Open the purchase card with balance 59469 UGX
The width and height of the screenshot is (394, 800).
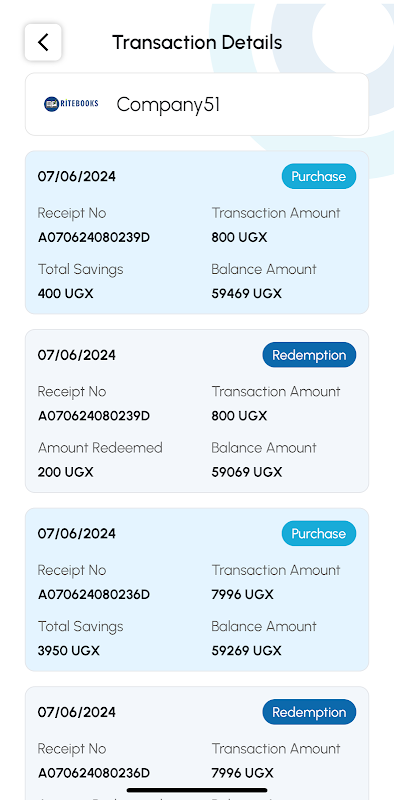click(x=197, y=232)
